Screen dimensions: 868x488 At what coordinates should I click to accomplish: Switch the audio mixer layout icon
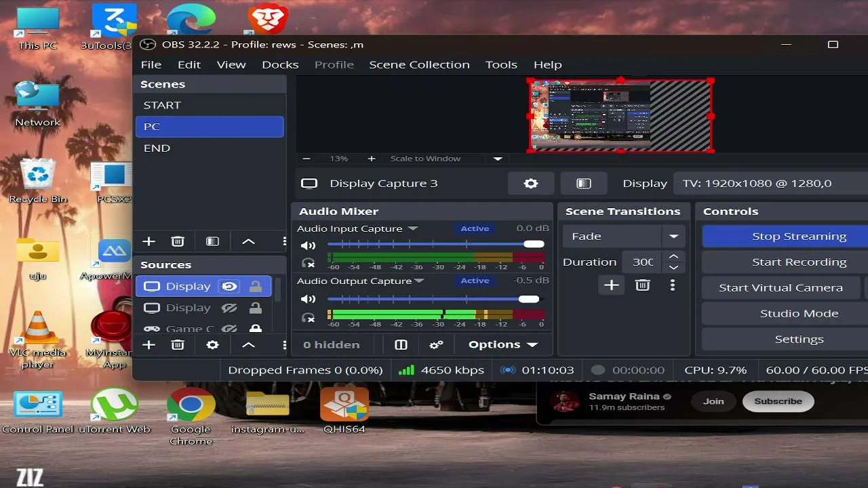pos(401,345)
